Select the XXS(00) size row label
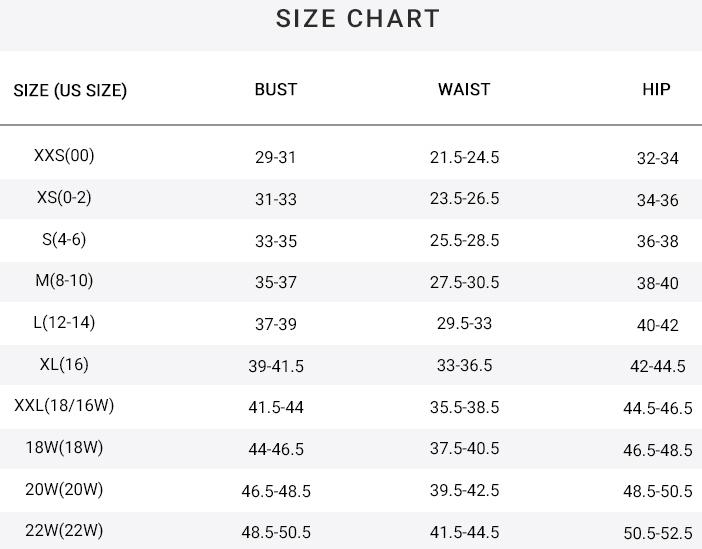702x549 pixels. [64, 155]
